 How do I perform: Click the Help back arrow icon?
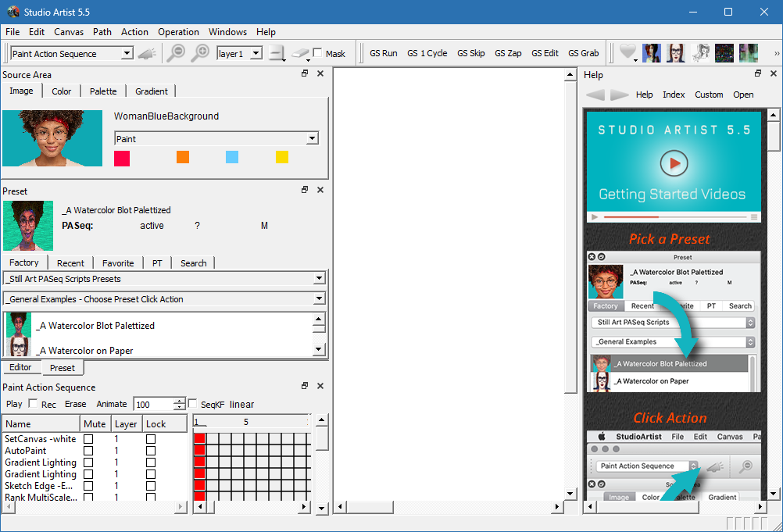click(x=595, y=95)
